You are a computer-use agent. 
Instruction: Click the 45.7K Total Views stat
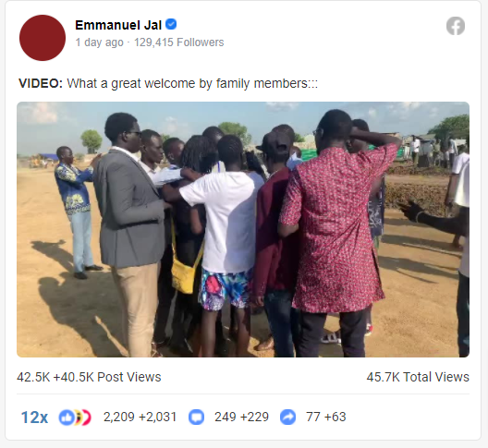point(418,377)
